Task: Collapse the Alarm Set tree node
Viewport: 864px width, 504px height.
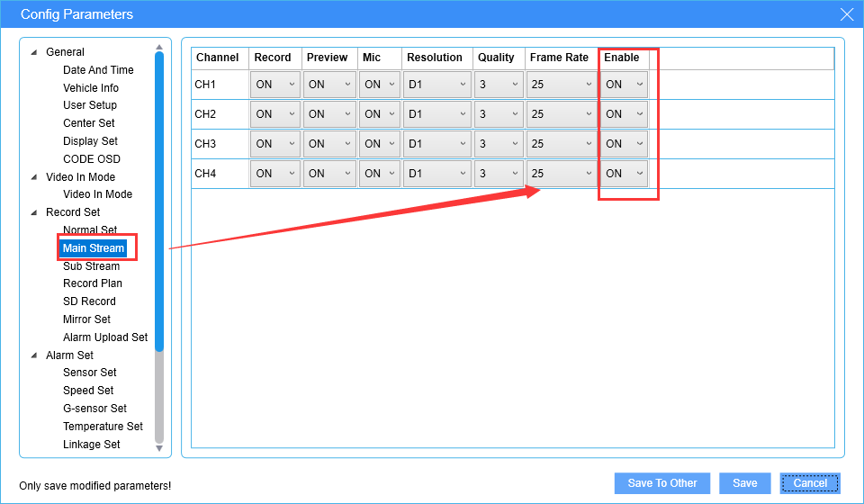Action: pos(34,355)
